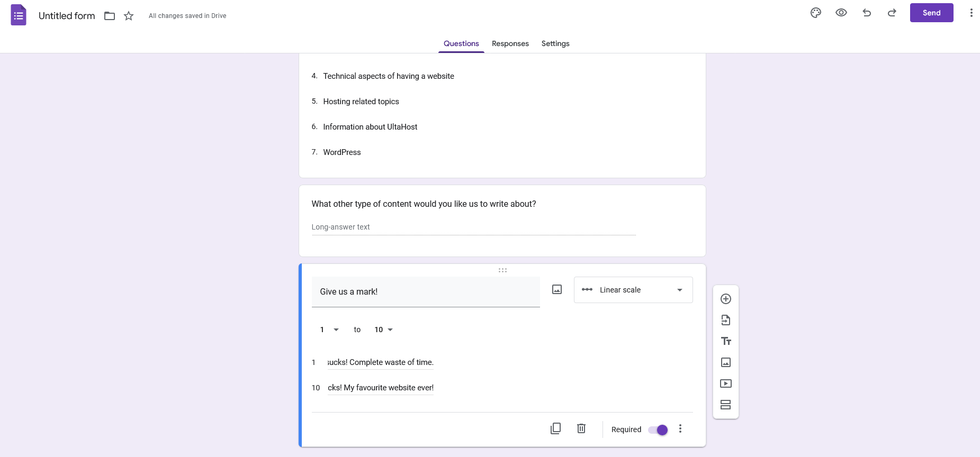The height and width of the screenshot is (457, 980).
Task: Add a title and description block
Action: click(x=726, y=341)
